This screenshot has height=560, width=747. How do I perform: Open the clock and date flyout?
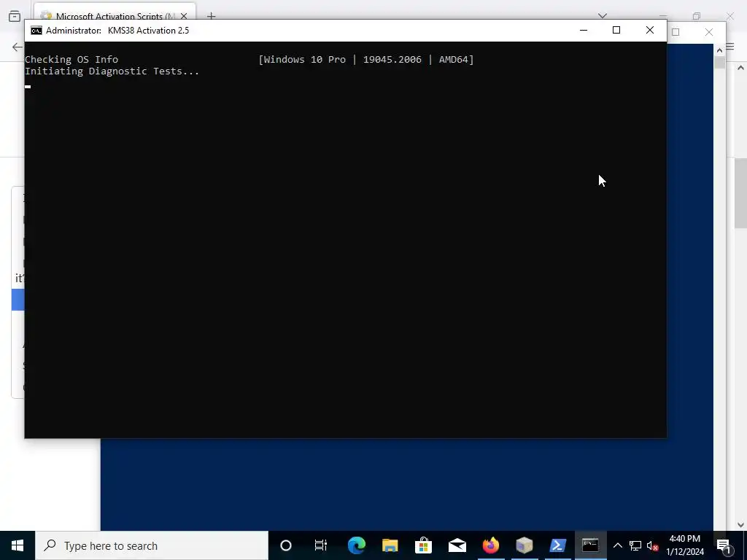tap(685, 545)
